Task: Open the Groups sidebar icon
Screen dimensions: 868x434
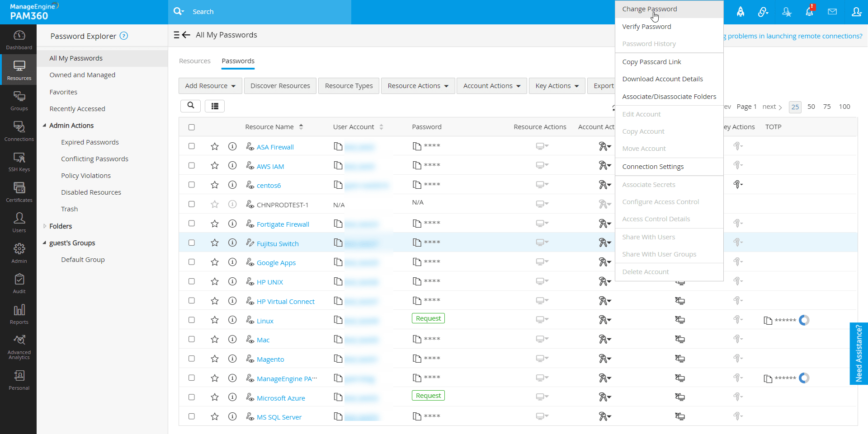Action: [19, 101]
